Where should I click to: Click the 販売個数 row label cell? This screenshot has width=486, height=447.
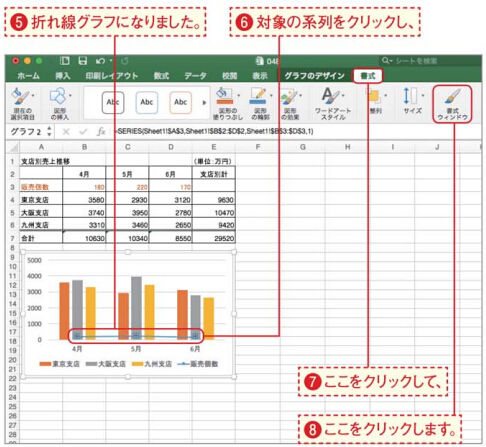pyautogui.click(x=41, y=187)
